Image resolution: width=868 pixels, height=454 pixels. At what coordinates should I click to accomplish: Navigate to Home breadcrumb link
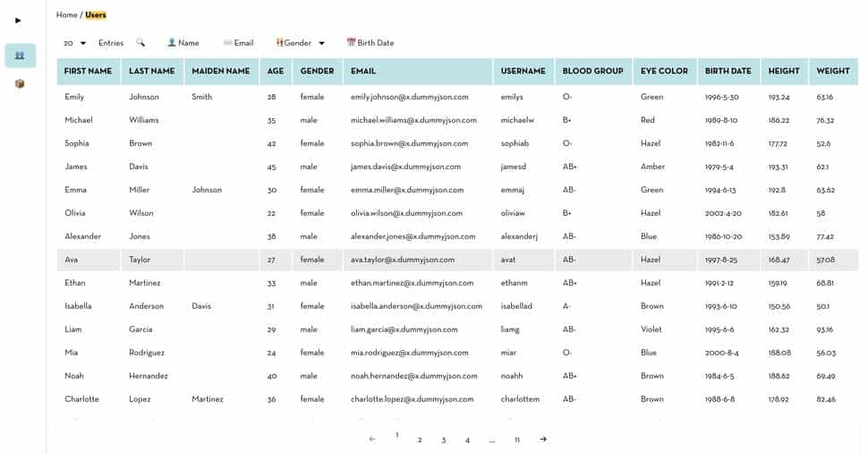tap(66, 15)
